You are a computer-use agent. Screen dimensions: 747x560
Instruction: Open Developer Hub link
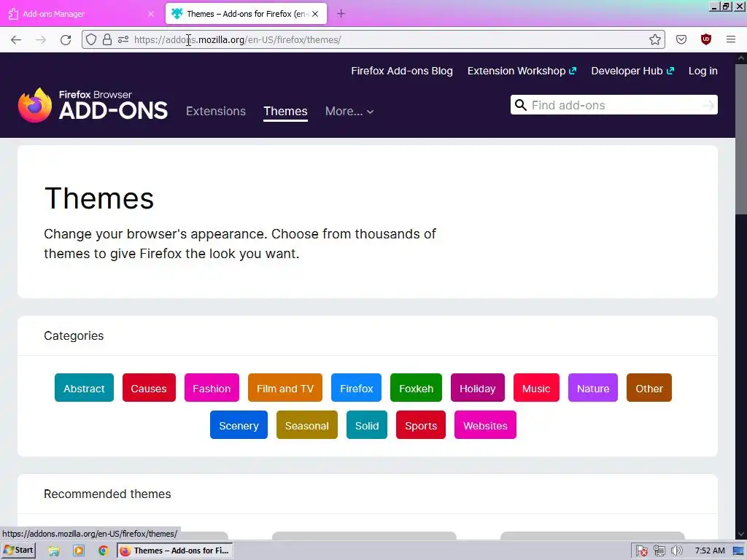[x=632, y=71]
